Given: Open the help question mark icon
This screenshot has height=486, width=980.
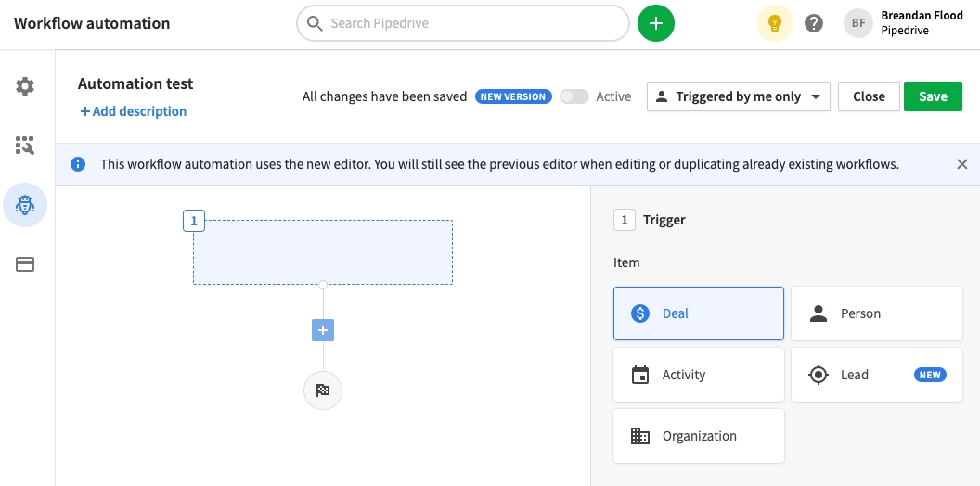Looking at the screenshot, I should [x=813, y=24].
